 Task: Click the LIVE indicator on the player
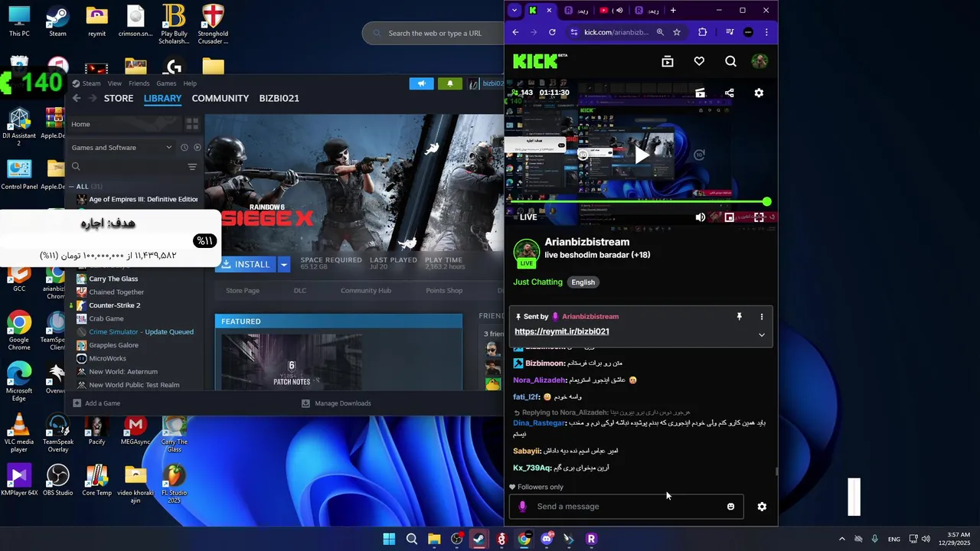[x=528, y=217]
